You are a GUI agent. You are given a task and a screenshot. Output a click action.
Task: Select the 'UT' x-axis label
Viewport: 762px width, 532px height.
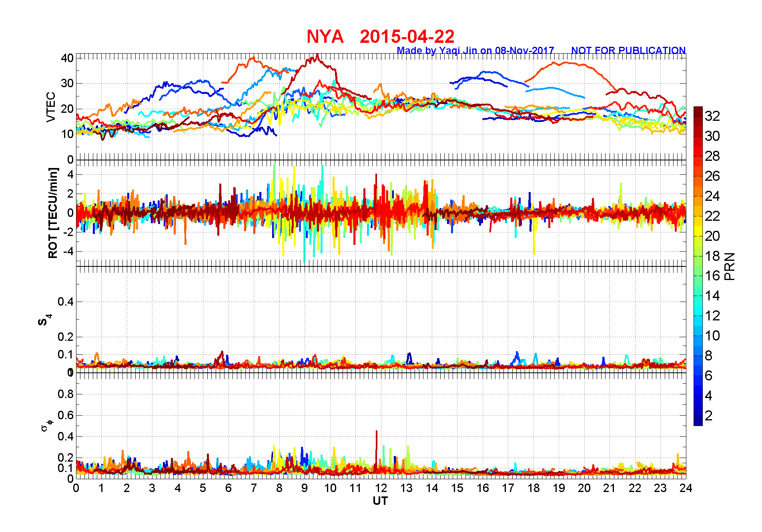pos(380,501)
